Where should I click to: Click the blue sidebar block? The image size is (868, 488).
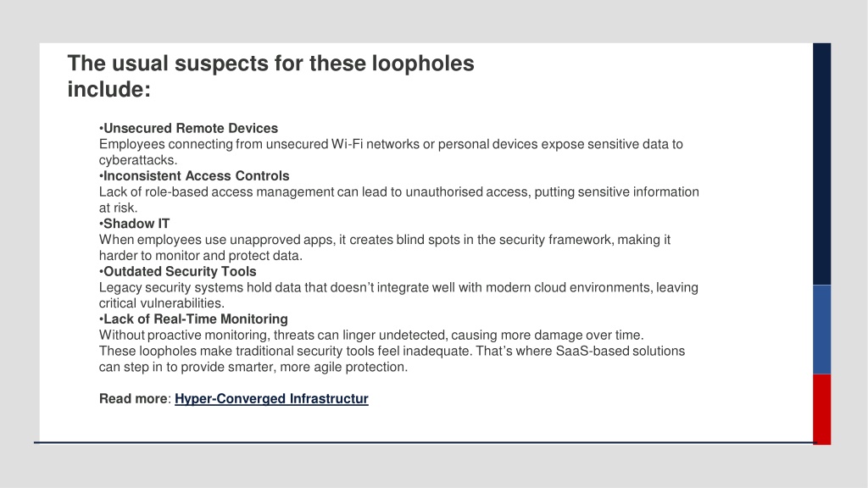click(821, 330)
